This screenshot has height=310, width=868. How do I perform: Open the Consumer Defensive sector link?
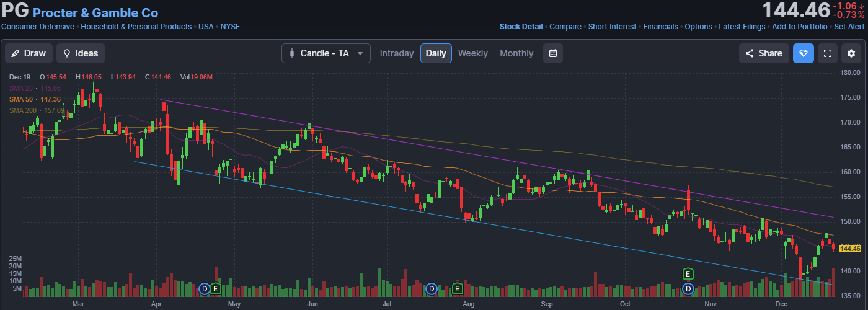point(38,27)
